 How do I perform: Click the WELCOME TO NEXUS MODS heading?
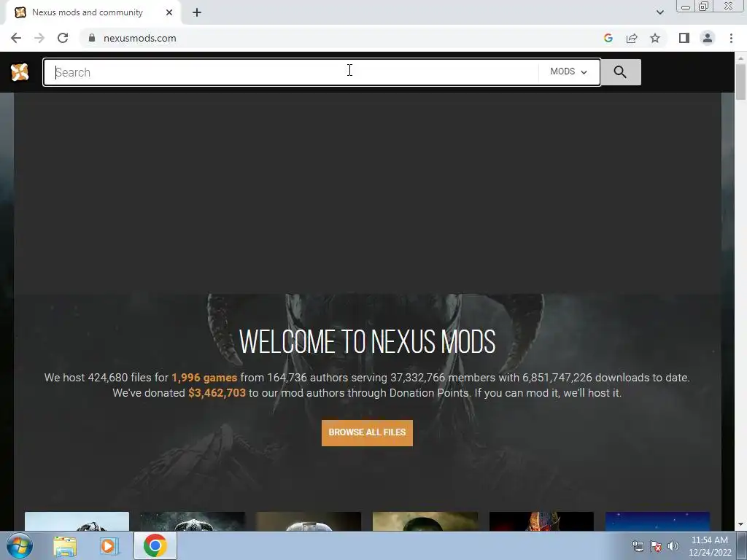[x=368, y=341]
